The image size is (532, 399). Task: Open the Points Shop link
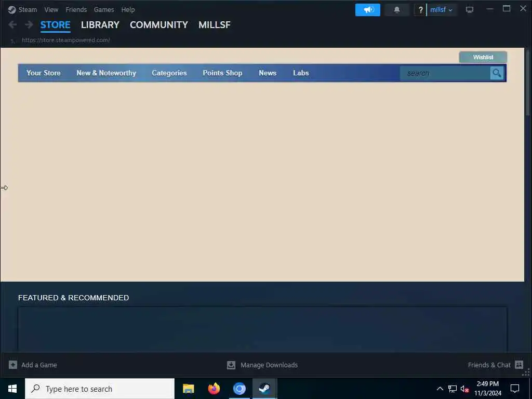coord(222,73)
